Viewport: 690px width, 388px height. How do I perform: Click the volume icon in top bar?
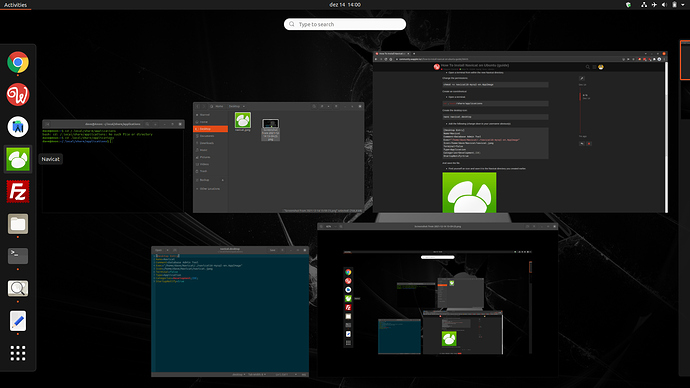click(664, 5)
